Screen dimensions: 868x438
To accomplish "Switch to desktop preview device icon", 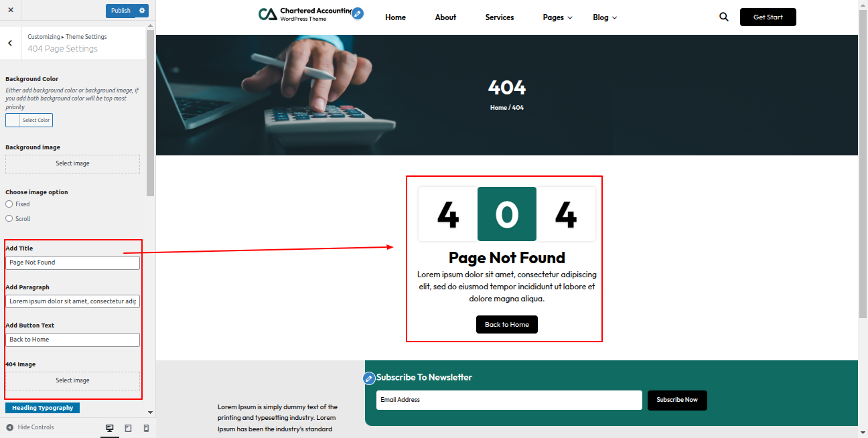I will point(110,428).
